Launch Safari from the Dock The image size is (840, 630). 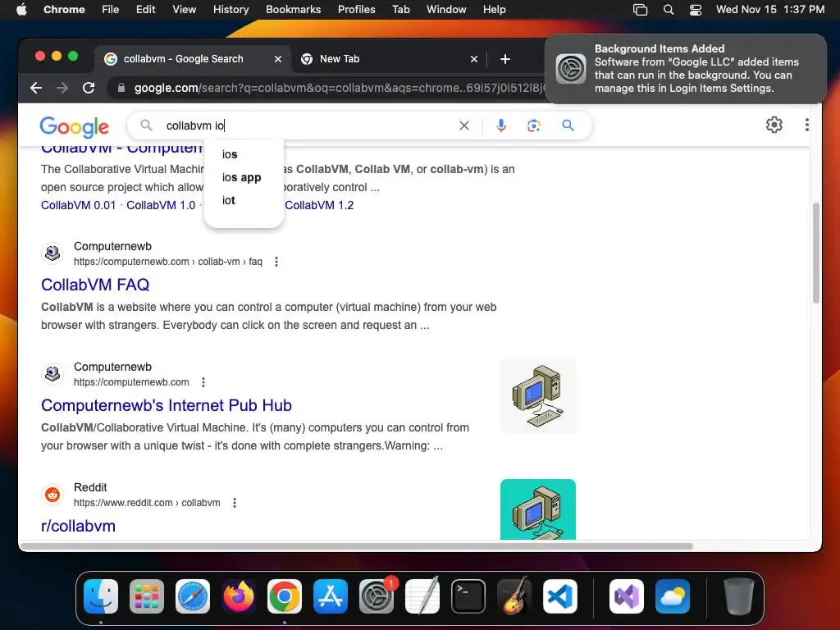tap(193, 596)
